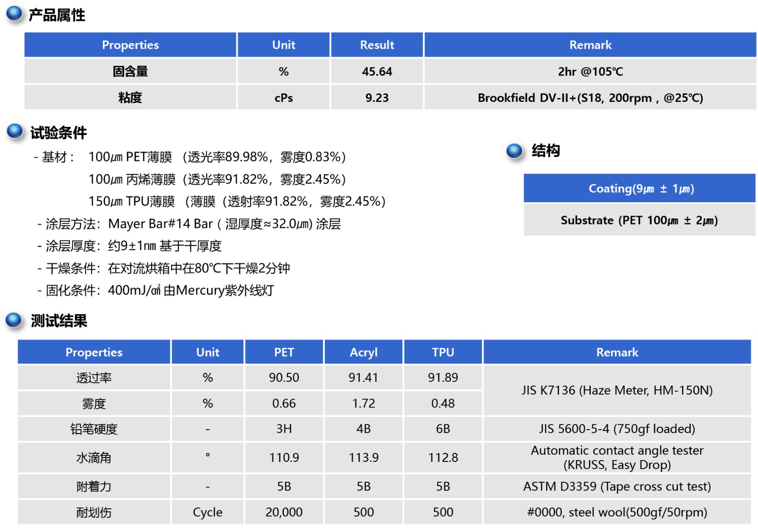Select the PET column header

tap(284, 352)
